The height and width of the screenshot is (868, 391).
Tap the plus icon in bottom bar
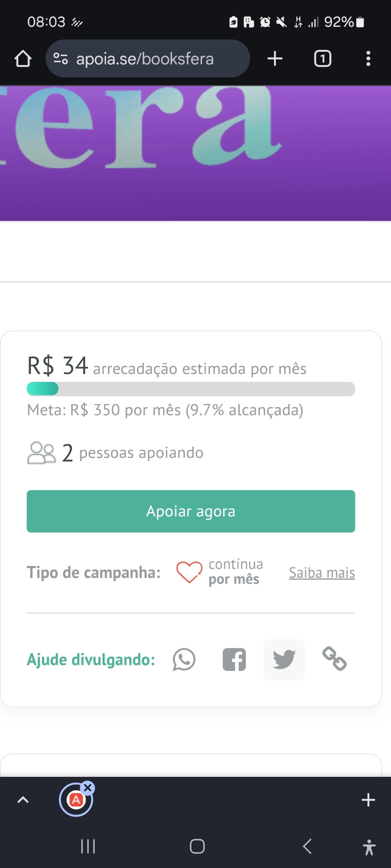pos(368,799)
